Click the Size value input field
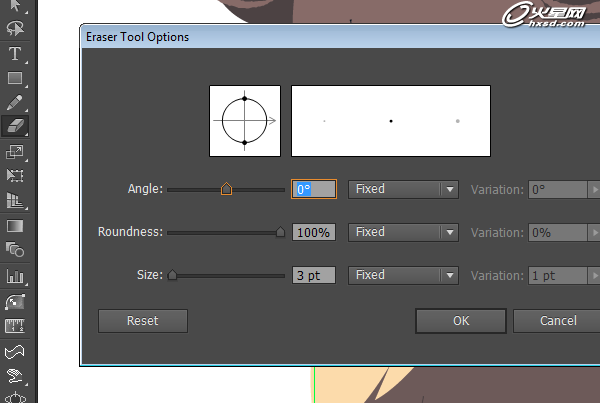The height and width of the screenshot is (403, 600). (314, 275)
